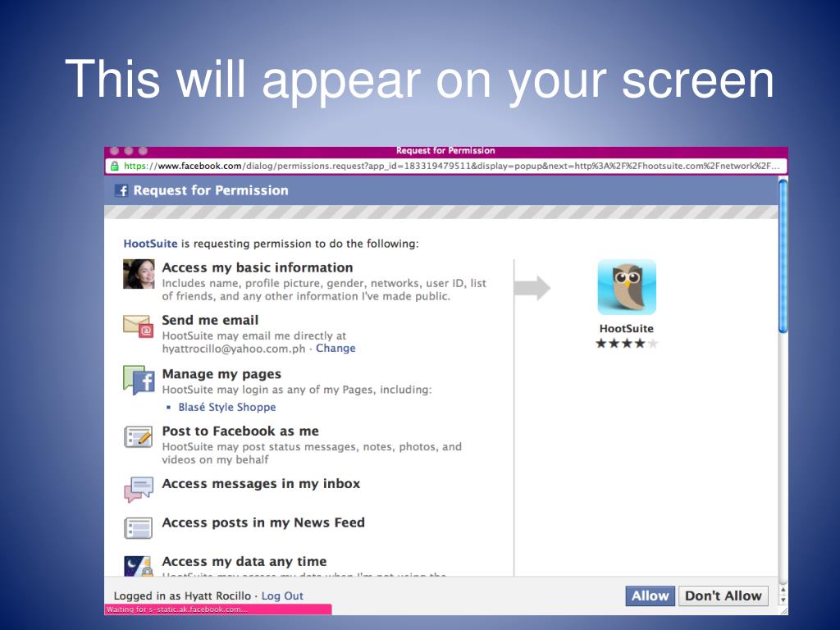This screenshot has width=840, height=630.
Task: Click the Allow button
Action: coord(650,596)
